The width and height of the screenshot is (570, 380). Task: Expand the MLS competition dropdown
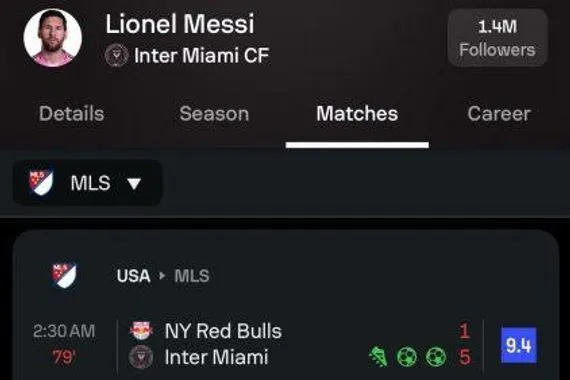(x=88, y=183)
